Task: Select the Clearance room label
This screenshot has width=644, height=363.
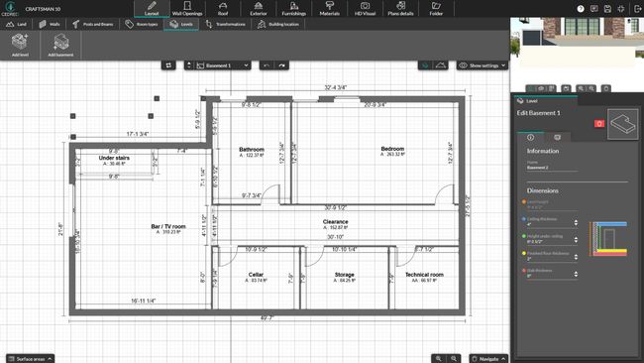Action: [x=335, y=222]
